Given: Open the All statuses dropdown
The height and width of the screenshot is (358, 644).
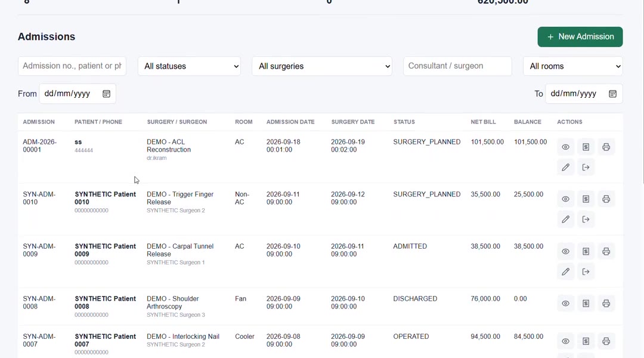Looking at the screenshot, I should coord(190,66).
